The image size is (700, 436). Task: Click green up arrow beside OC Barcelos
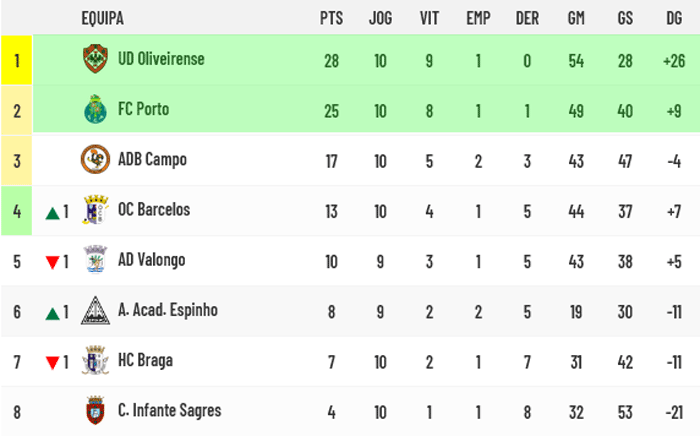[x=53, y=214]
